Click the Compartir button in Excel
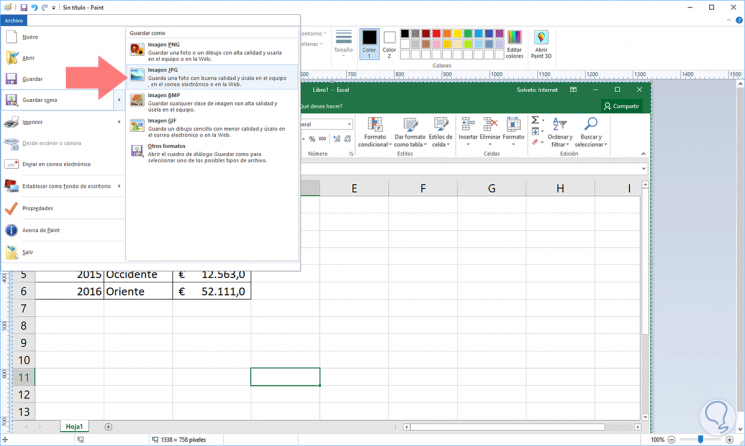Image resolution: width=745 pixels, height=446 pixels. coord(621,106)
